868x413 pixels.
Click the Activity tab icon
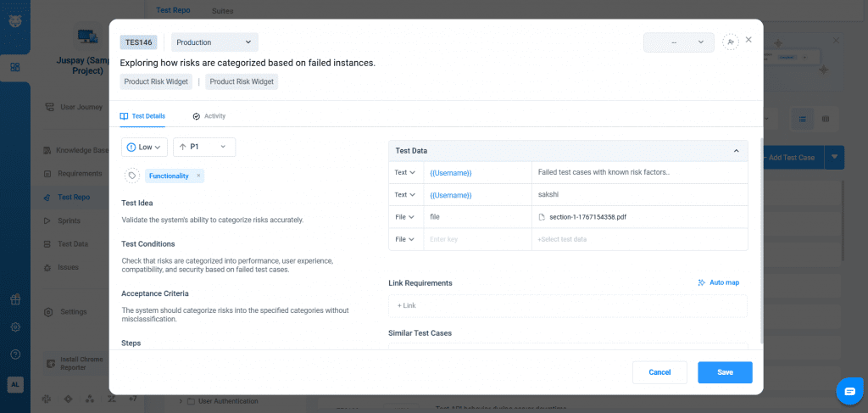coord(197,116)
